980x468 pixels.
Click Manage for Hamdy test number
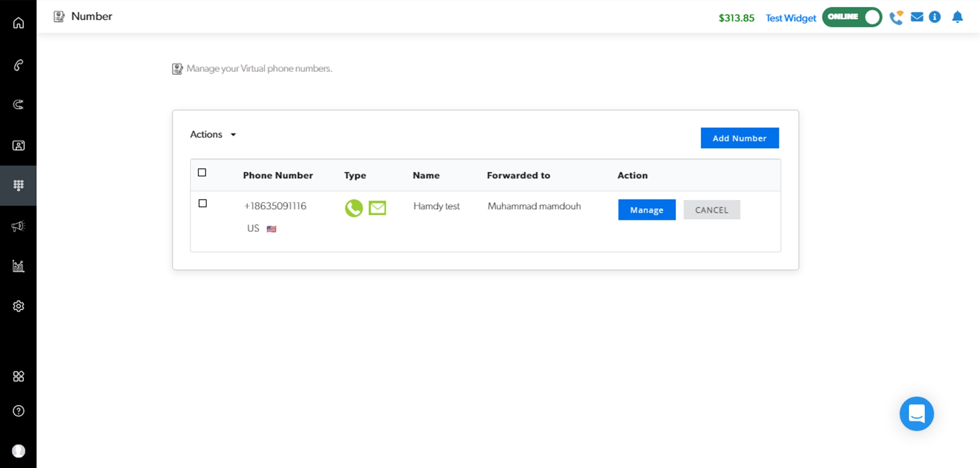(x=646, y=210)
